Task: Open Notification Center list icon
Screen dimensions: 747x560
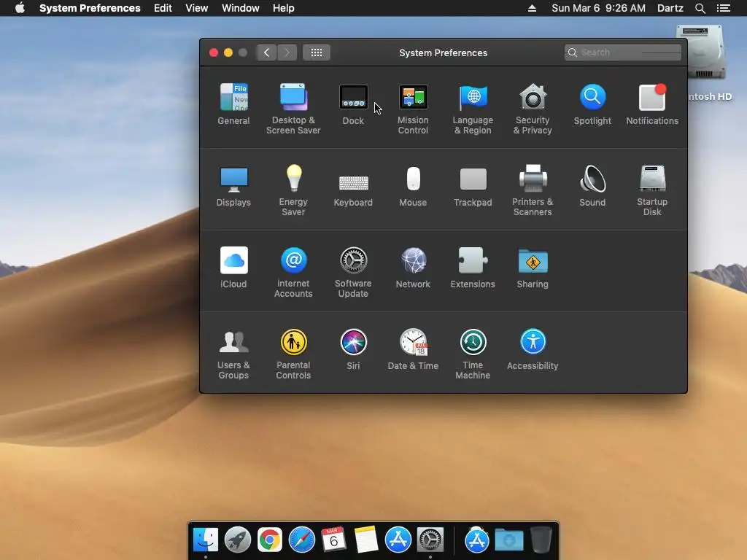Action: coord(724,8)
